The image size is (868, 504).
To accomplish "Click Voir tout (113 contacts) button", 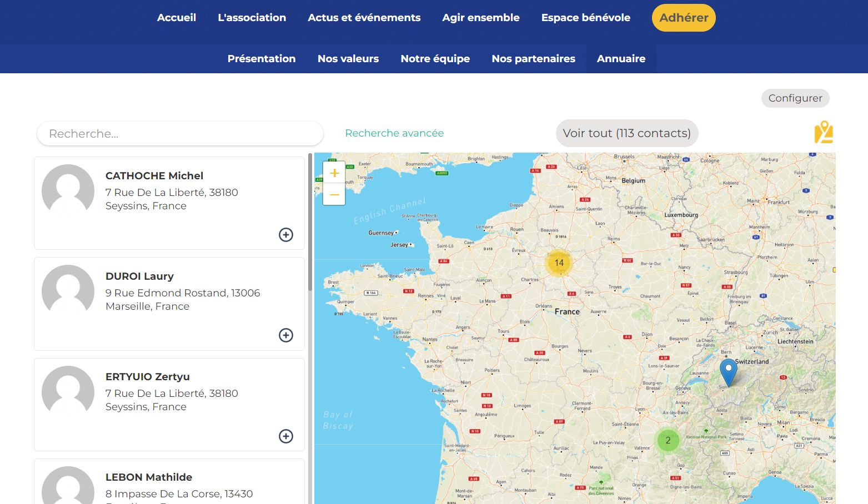I will coord(626,133).
